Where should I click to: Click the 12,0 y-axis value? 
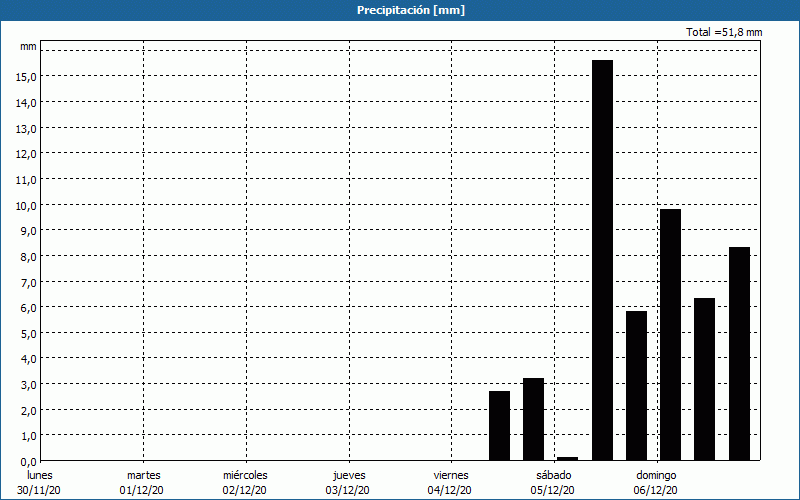pyautogui.click(x=26, y=154)
